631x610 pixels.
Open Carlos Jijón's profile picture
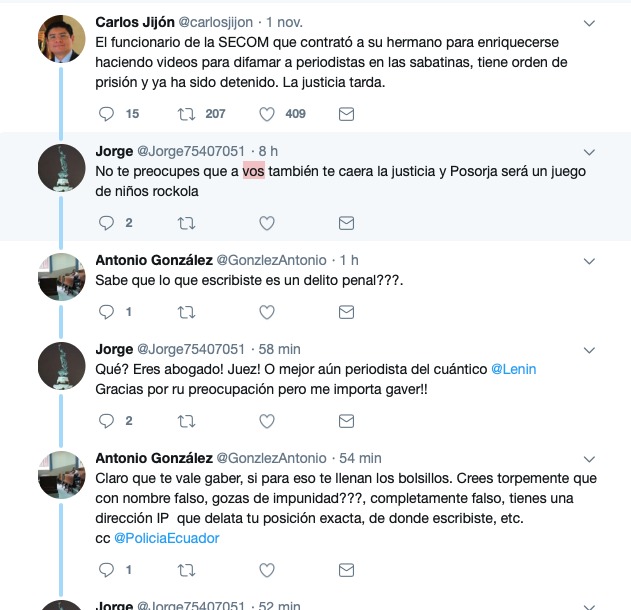[x=62, y=39]
